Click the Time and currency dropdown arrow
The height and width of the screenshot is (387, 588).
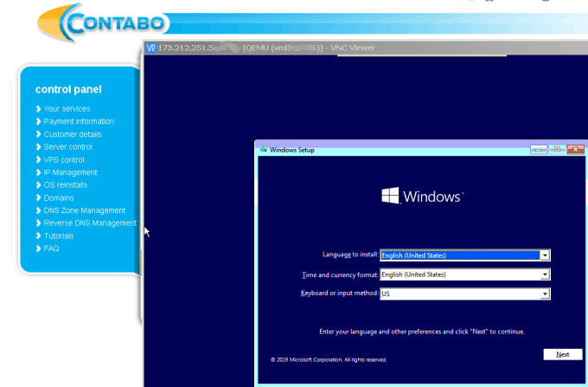pos(545,274)
